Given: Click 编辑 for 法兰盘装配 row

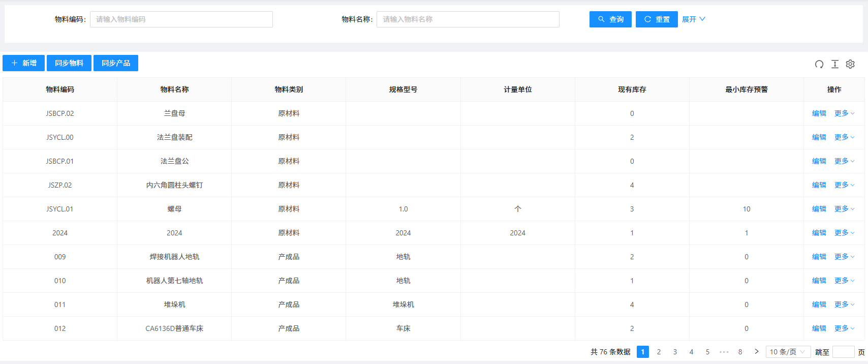Looking at the screenshot, I should pos(819,137).
